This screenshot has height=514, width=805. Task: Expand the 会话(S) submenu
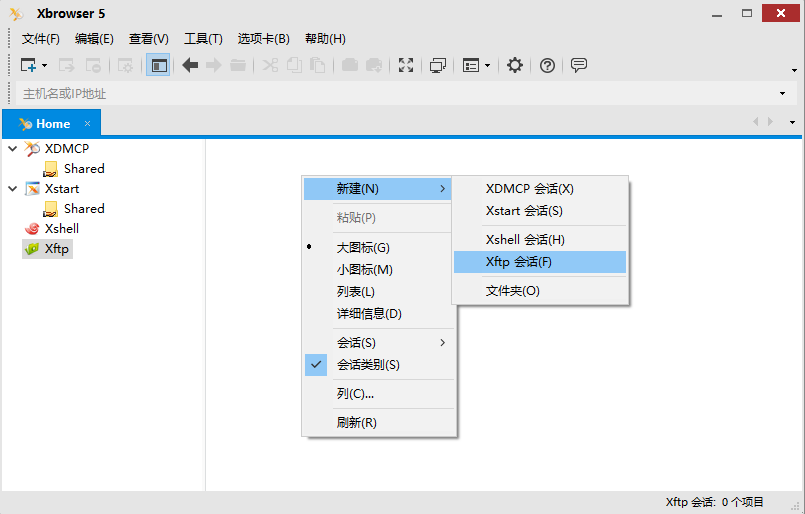(x=378, y=342)
